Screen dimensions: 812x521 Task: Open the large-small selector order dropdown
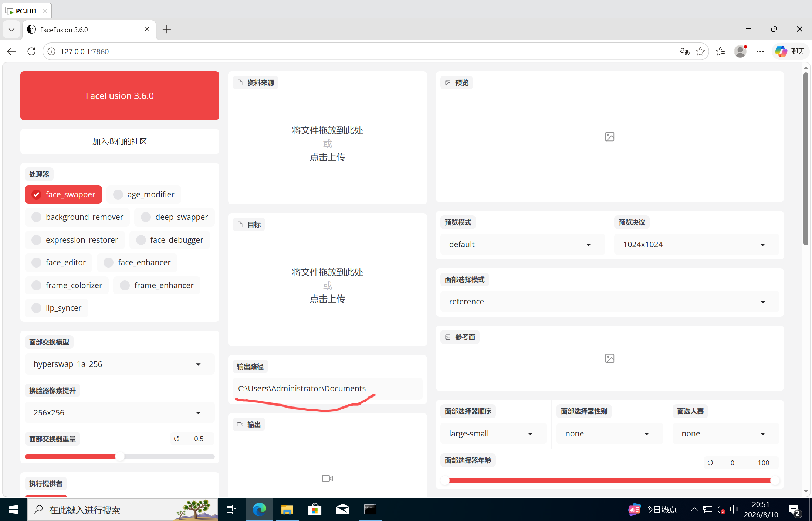tap(493, 433)
